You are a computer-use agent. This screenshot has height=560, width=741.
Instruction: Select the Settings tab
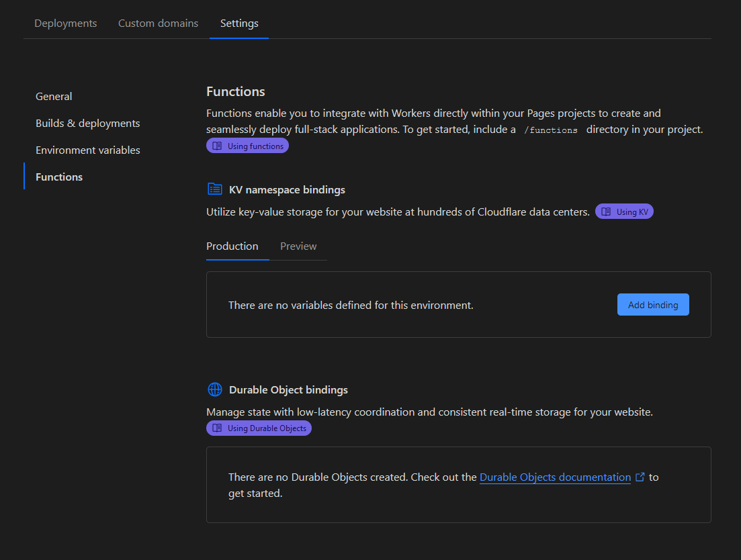click(239, 24)
